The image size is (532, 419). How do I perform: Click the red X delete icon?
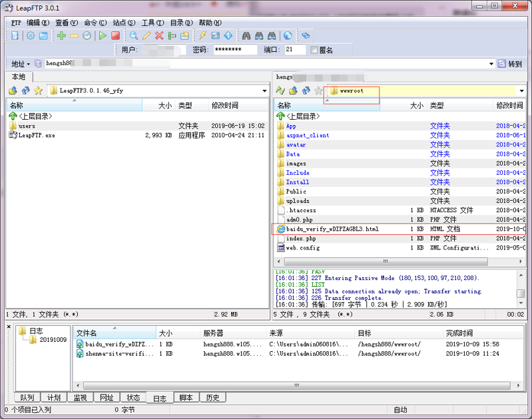pyautogui.click(x=159, y=36)
